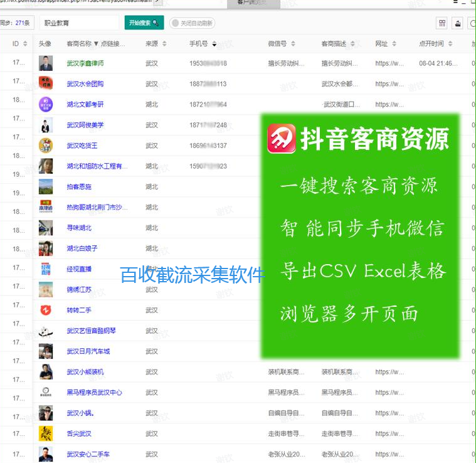Select the 擅长劳动纠... WeChat ID cell

click(x=286, y=63)
